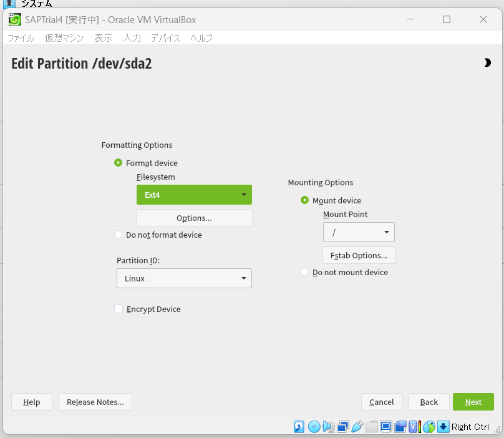This screenshot has width=504, height=438.
Task: Open the 表示 menu
Action: (104, 38)
